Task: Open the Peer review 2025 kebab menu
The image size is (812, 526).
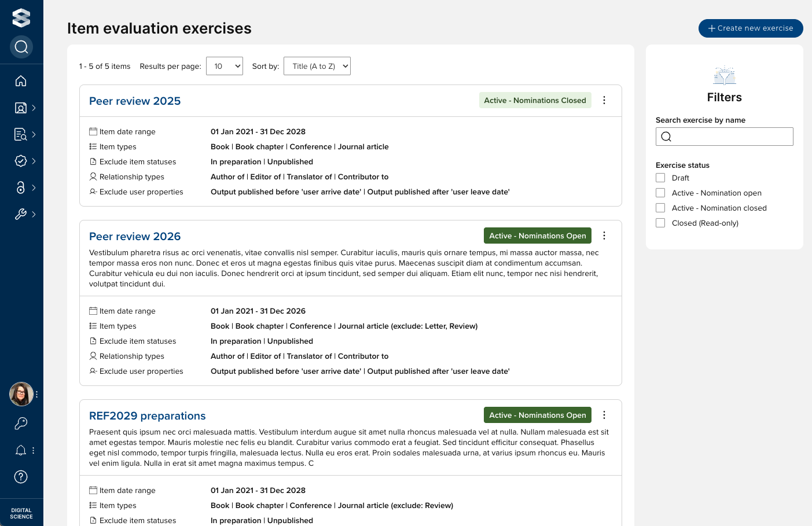Action: pyautogui.click(x=604, y=100)
